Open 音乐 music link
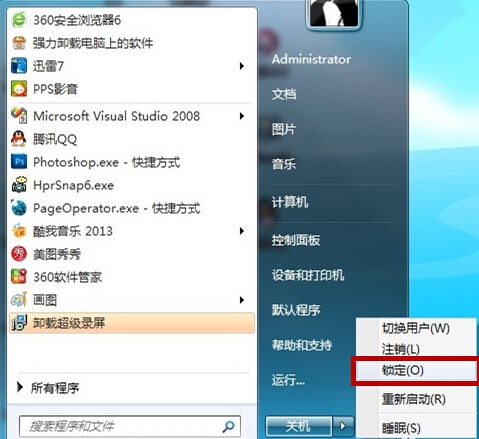This screenshot has width=479, height=439. point(284,164)
